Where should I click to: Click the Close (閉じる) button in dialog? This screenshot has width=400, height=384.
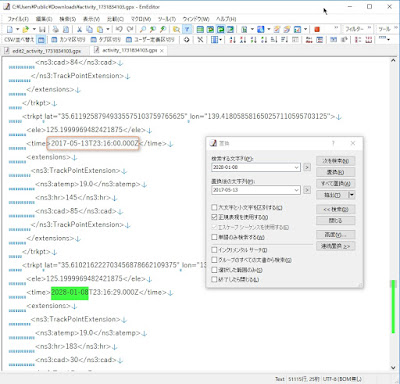click(x=335, y=221)
